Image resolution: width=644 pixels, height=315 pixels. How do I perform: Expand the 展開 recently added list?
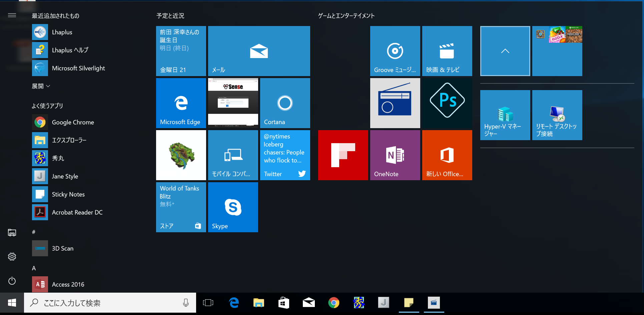tap(41, 86)
